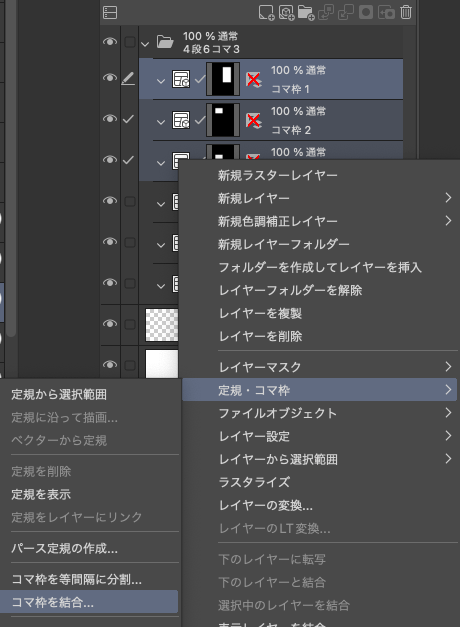Click the checkerboard transparent layer thumbnail
The width and height of the screenshot is (460, 627).
[x=162, y=324]
